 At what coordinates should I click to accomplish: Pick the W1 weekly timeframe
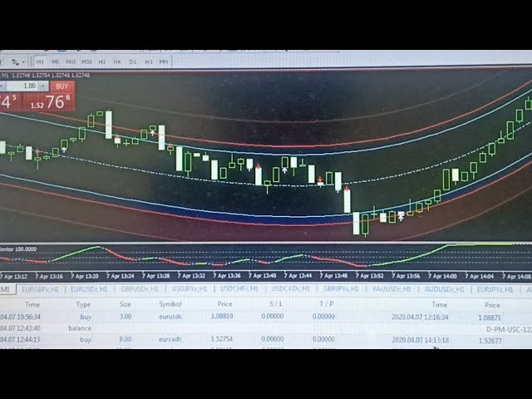click(x=148, y=62)
